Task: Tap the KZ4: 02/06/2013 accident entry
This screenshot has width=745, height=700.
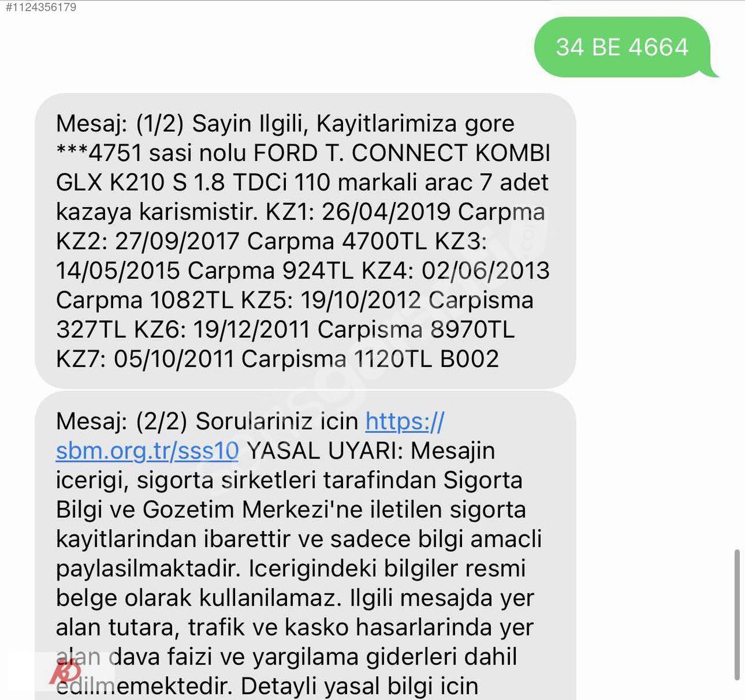Action: click(x=456, y=271)
